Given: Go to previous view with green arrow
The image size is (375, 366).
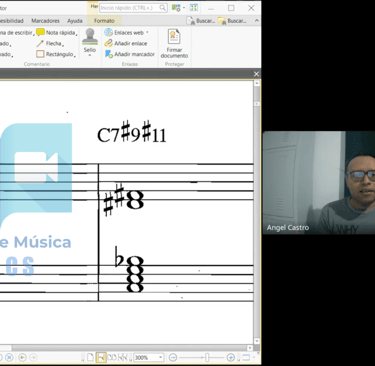Looking at the screenshot, I should (22, 358).
